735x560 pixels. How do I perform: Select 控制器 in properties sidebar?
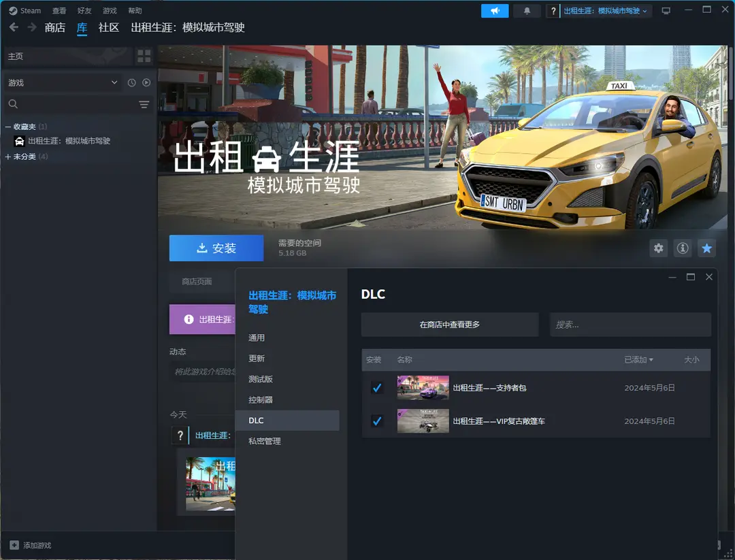point(287,399)
